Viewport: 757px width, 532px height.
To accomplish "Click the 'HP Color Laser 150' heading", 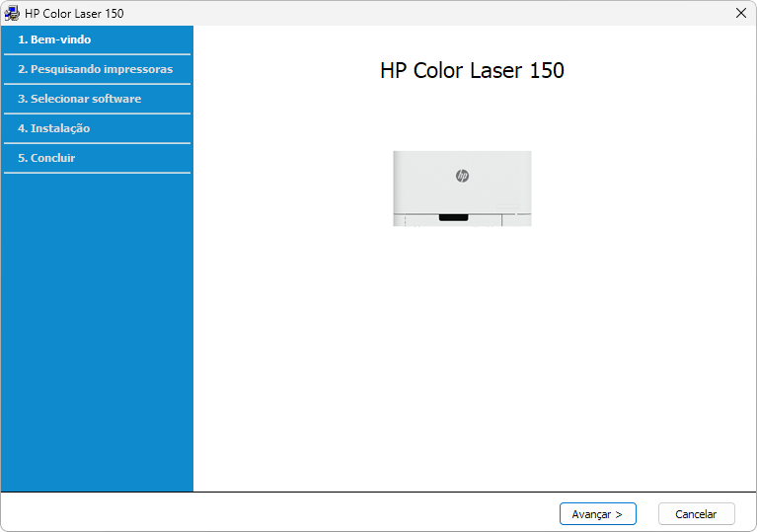I will 472,70.
